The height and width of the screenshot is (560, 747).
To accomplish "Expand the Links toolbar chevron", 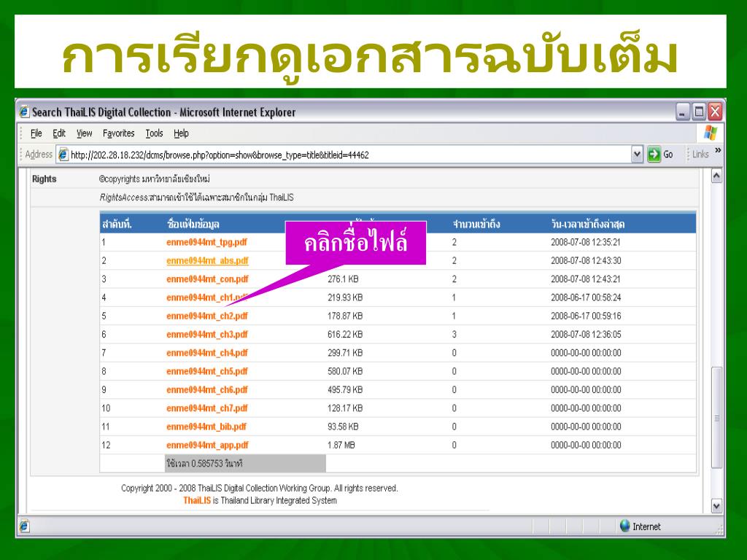I will click(x=718, y=150).
